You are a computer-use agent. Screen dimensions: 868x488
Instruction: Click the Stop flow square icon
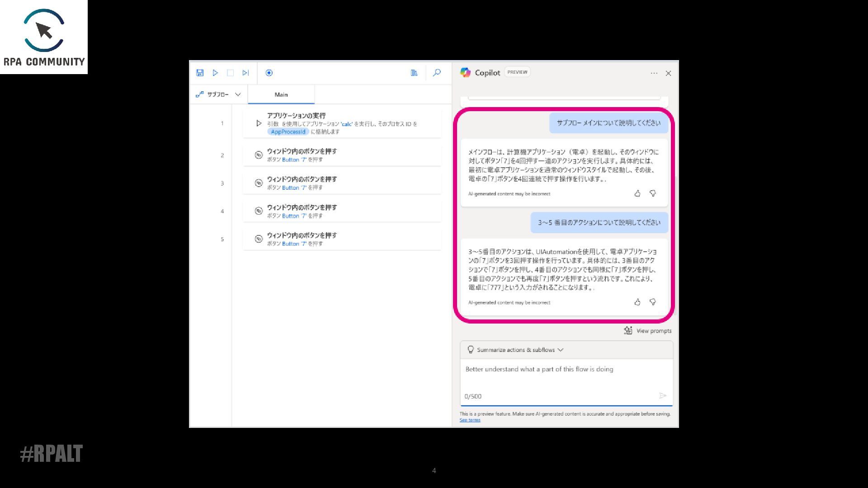230,73
